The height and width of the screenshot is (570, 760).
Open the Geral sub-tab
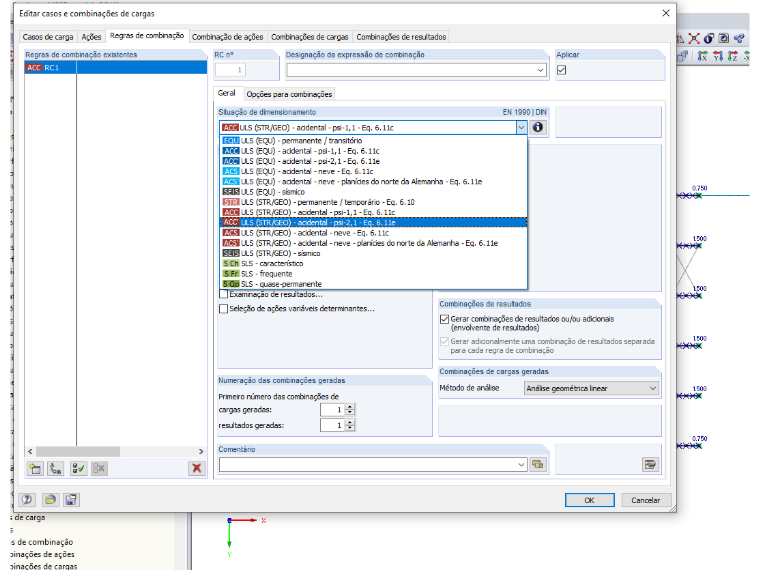tap(226, 93)
